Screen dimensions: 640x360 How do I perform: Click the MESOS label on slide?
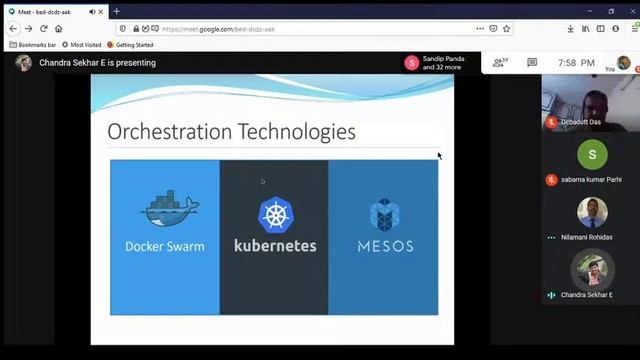tap(386, 246)
